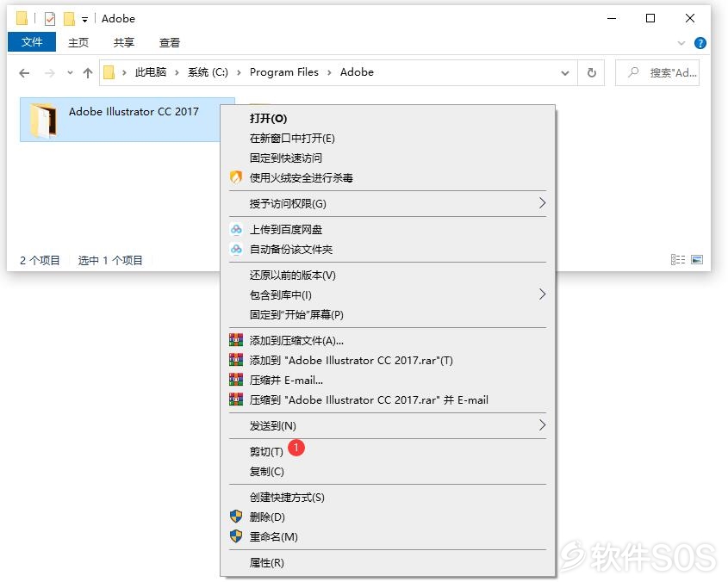Choose 复制(C) from context menu
The image size is (728, 582).
tap(266, 472)
